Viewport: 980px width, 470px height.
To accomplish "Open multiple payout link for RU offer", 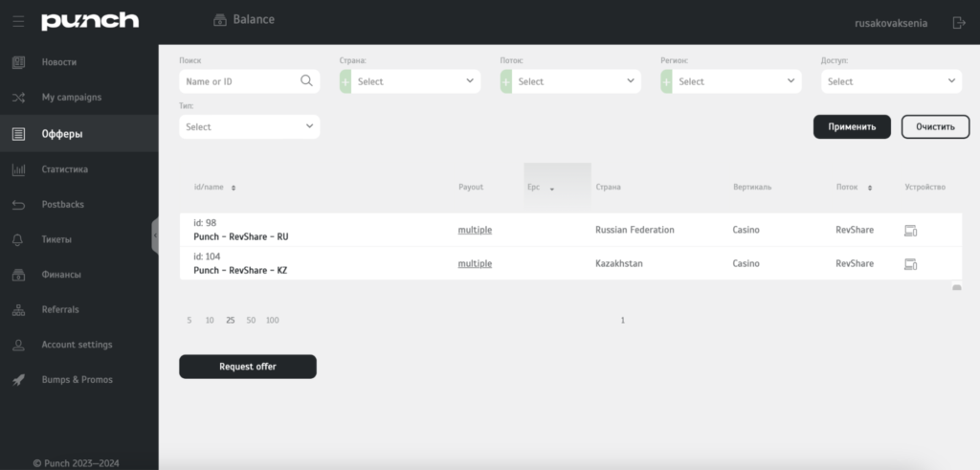I will [475, 230].
